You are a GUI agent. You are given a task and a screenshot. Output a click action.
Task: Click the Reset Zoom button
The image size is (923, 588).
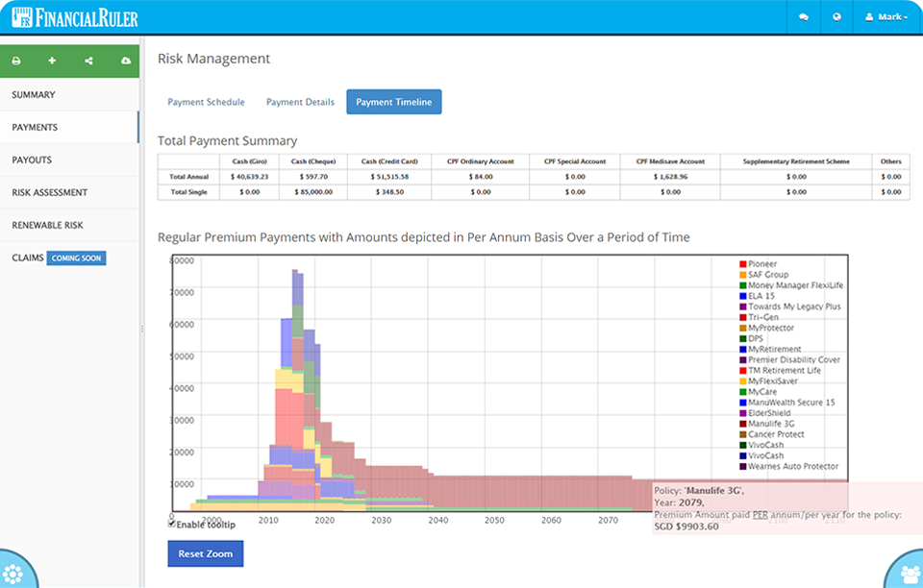tap(206, 554)
